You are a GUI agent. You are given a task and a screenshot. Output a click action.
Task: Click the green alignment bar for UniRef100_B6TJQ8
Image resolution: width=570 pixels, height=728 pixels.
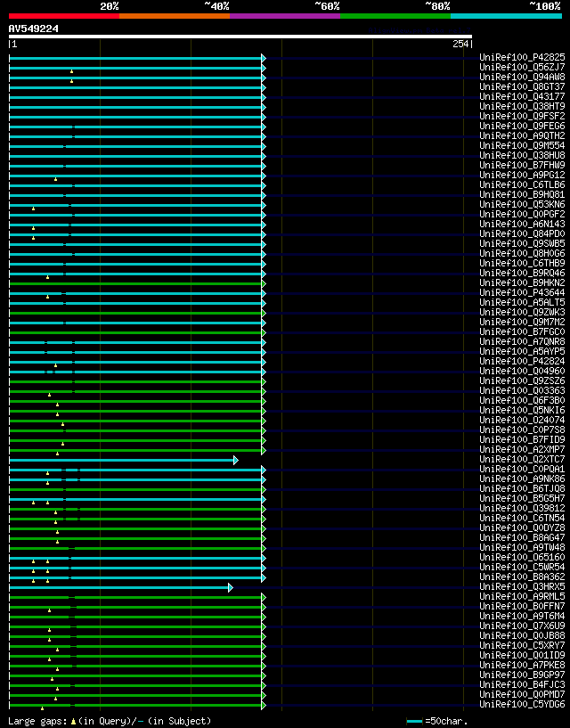(x=135, y=489)
